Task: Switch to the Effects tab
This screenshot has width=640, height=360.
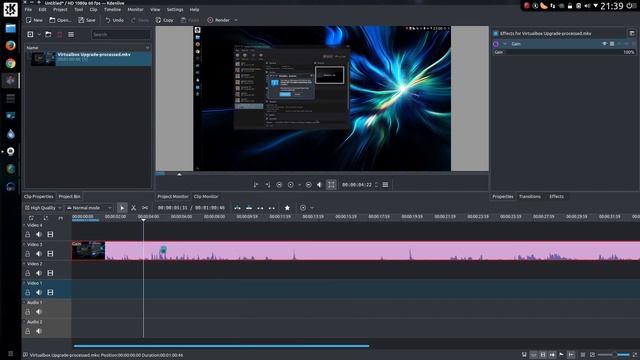Action: [556, 196]
